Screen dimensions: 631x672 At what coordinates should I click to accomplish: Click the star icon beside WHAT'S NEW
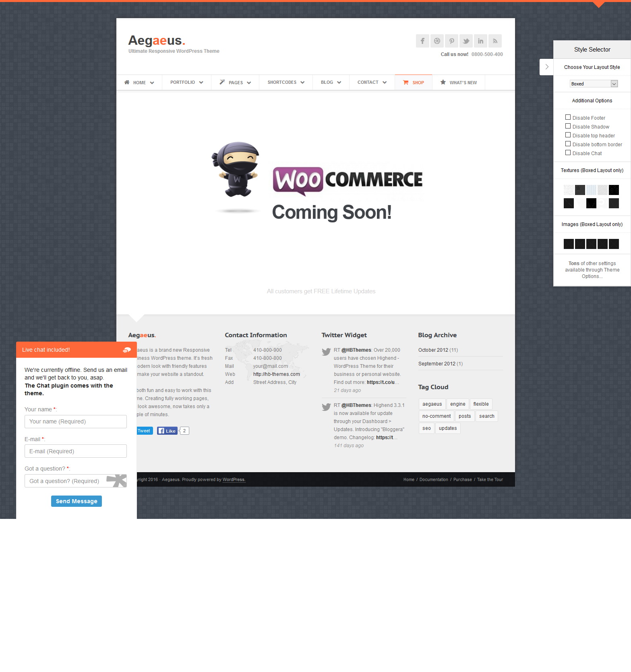pyautogui.click(x=443, y=82)
